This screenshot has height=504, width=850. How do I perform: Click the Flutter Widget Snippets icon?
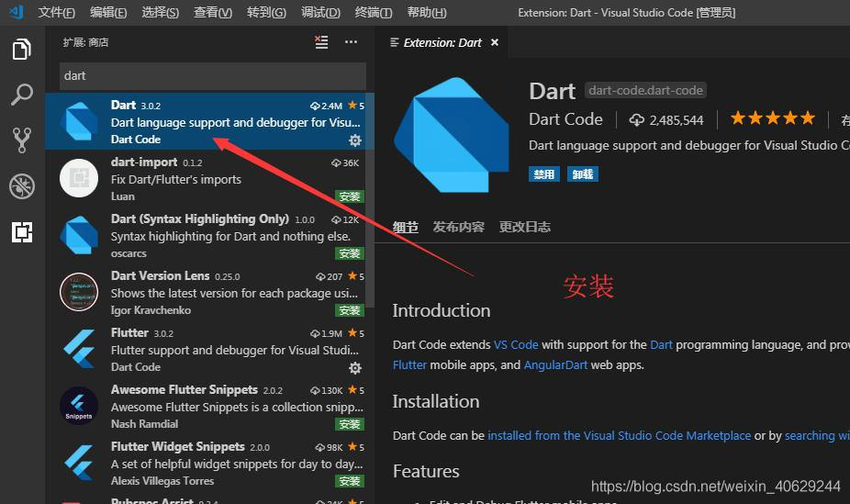(x=79, y=463)
